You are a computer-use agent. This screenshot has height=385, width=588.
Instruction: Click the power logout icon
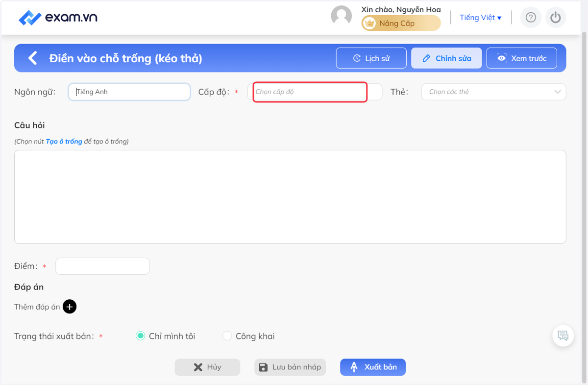pyautogui.click(x=555, y=18)
